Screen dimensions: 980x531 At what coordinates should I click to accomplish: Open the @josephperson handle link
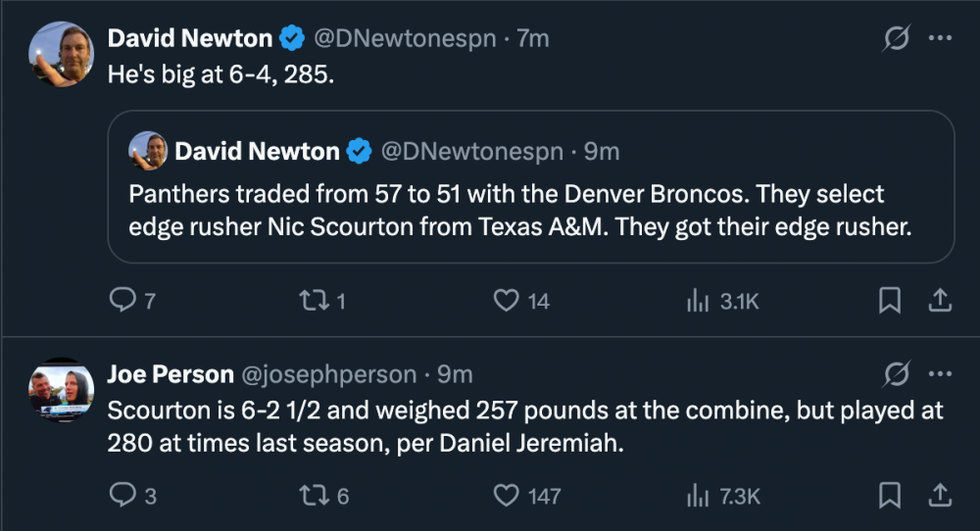(329, 374)
